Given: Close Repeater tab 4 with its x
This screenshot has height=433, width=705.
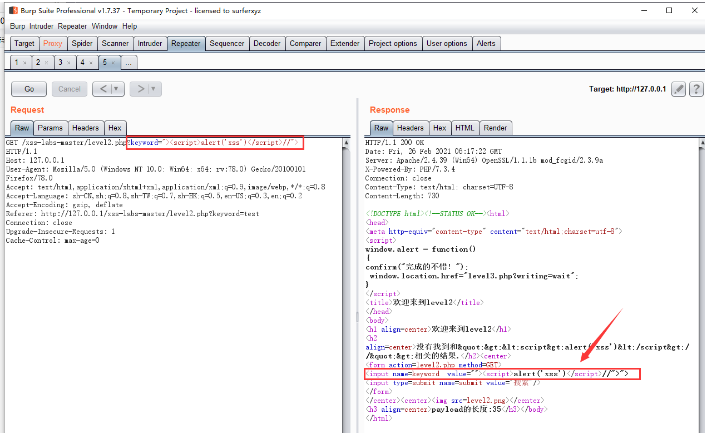Looking at the screenshot, I should coord(91,62).
